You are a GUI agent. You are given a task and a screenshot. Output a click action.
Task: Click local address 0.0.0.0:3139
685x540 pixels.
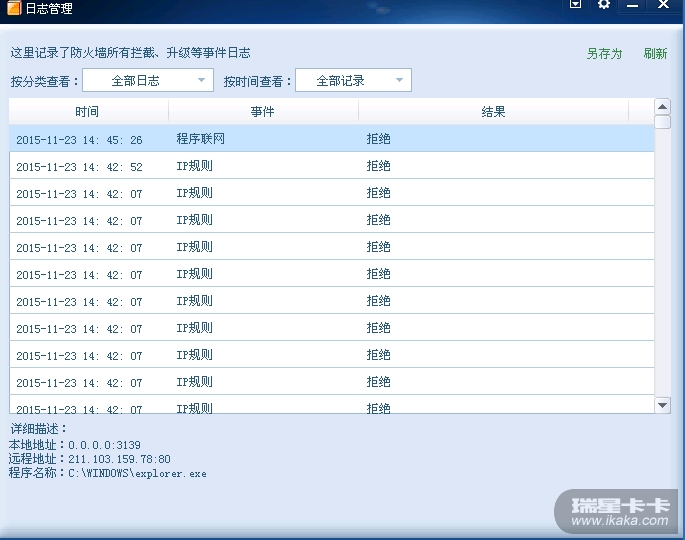[x=104, y=445]
